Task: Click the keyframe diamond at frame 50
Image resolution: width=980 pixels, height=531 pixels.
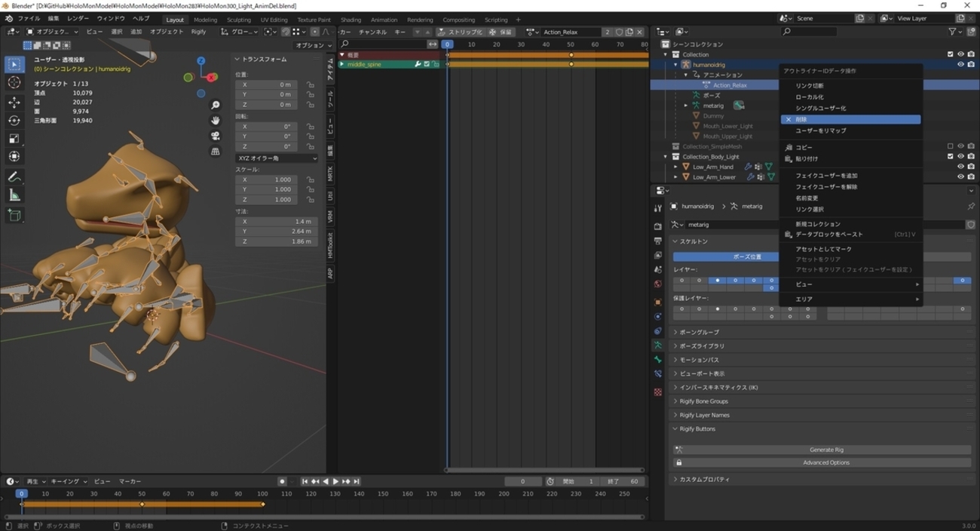Action: 142,504
